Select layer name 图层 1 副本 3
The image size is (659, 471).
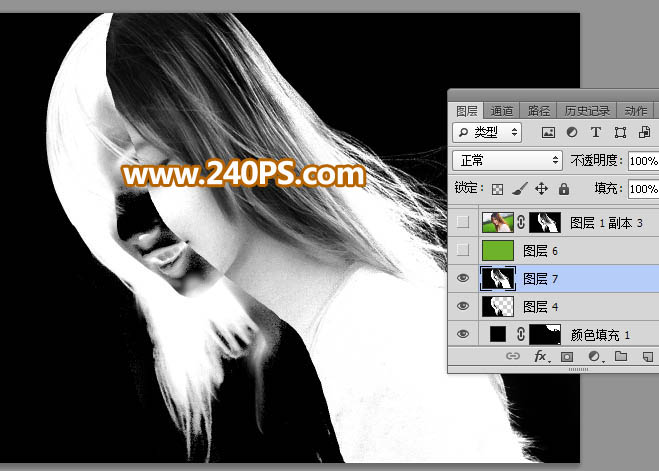606,223
